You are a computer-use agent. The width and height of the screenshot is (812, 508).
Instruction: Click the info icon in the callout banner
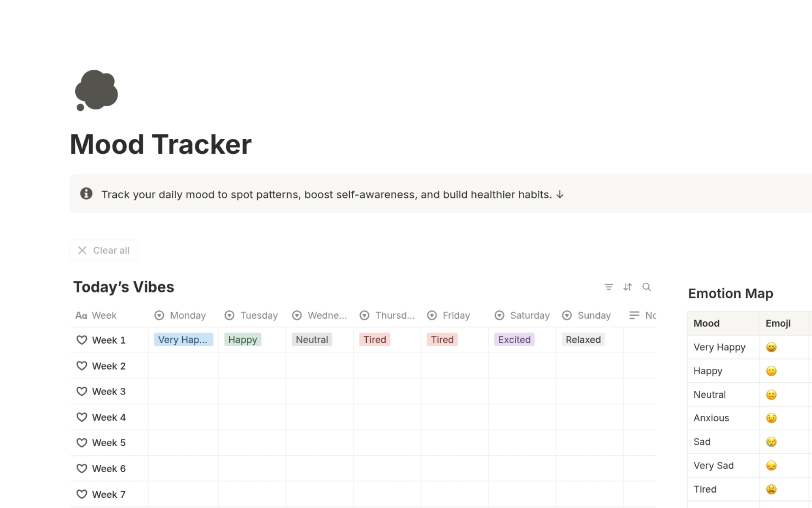pos(86,193)
